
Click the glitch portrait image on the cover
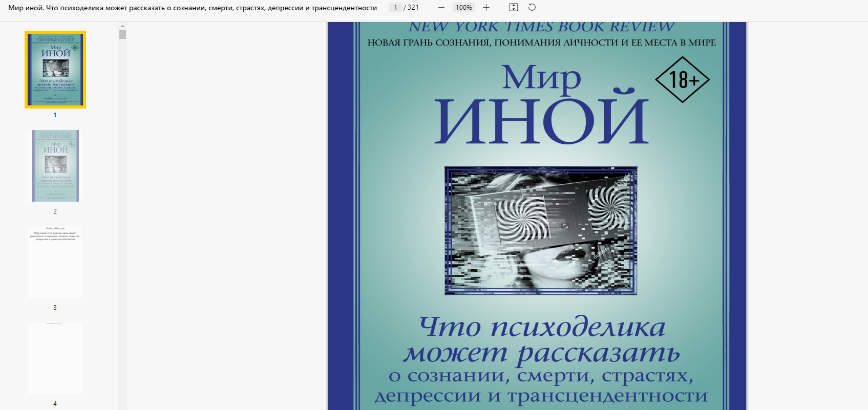pyautogui.click(x=541, y=230)
